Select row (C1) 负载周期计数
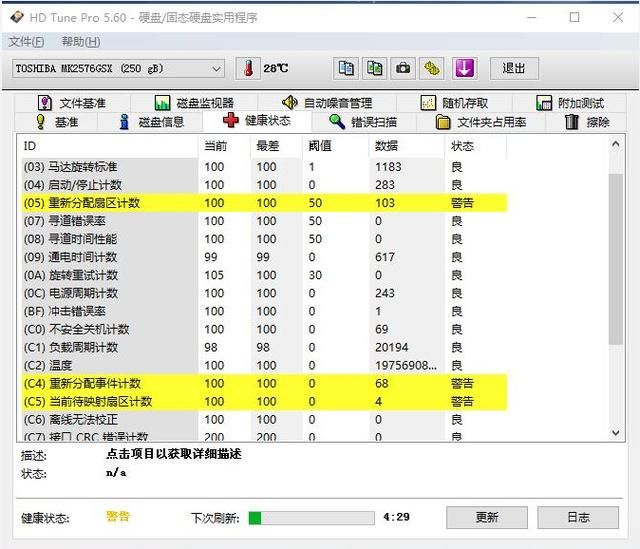The image size is (640, 549). [264, 347]
